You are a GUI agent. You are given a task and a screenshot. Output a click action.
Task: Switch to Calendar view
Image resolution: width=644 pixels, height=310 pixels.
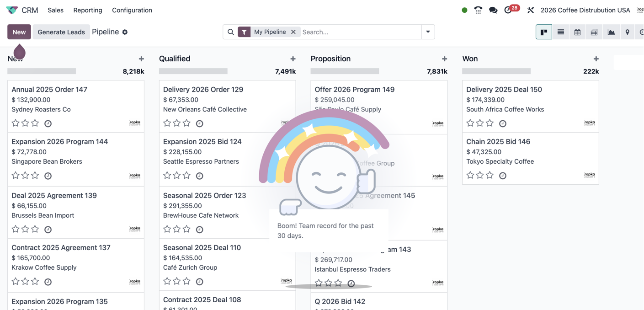pos(578,32)
